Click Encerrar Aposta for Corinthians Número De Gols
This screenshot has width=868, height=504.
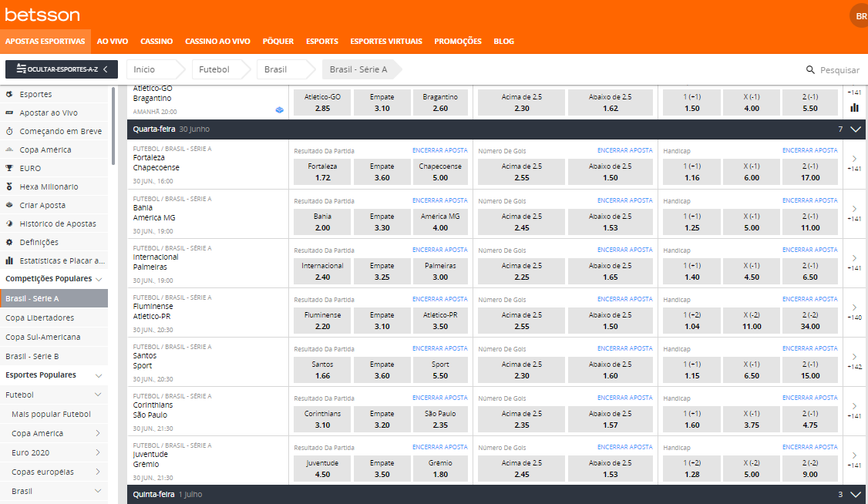625,398
